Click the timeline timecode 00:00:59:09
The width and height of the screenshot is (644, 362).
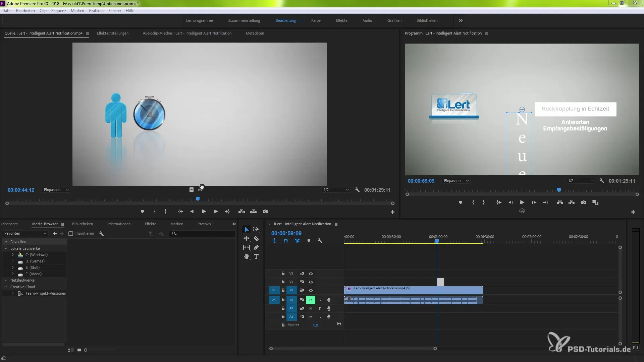(x=286, y=233)
